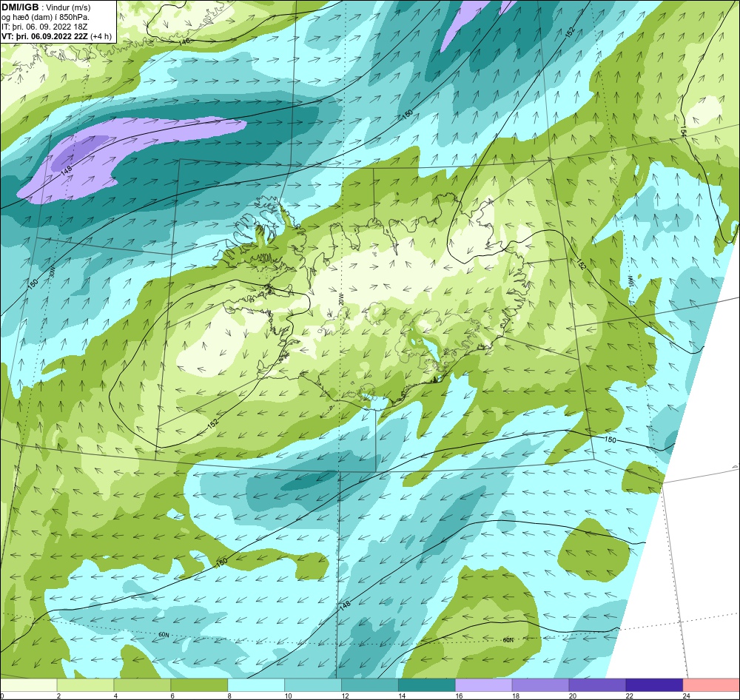The height and width of the screenshot is (700, 740).
Task: Click the scale value 0
Action: coord(2,696)
